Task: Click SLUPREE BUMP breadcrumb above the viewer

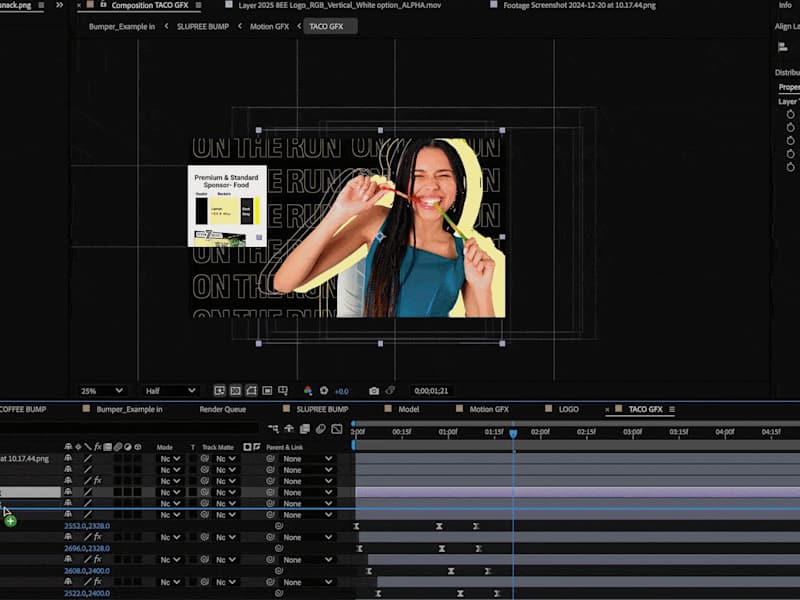Action: 203,27
